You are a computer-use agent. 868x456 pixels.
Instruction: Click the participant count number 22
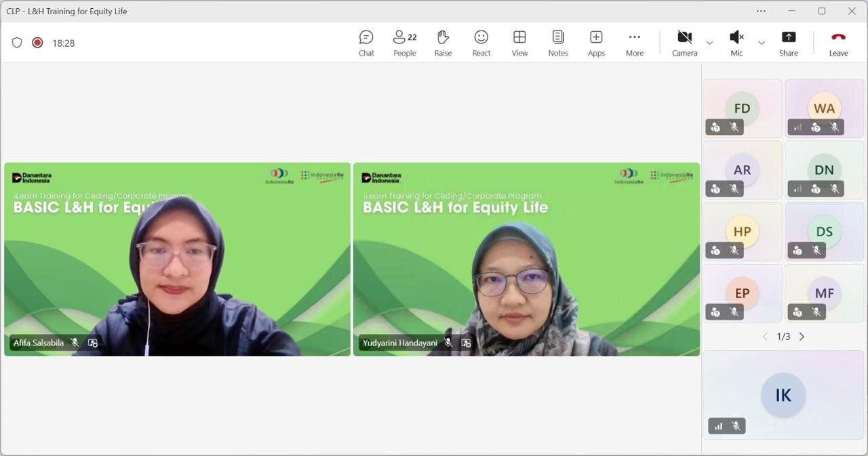pyautogui.click(x=412, y=37)
